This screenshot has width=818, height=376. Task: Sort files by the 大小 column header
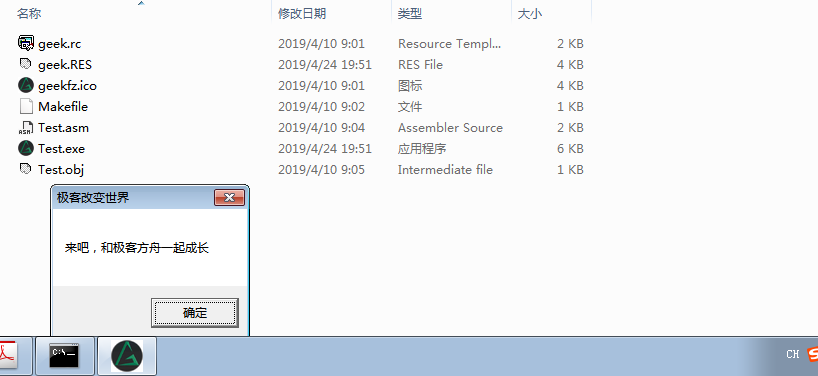click(530, 14)
